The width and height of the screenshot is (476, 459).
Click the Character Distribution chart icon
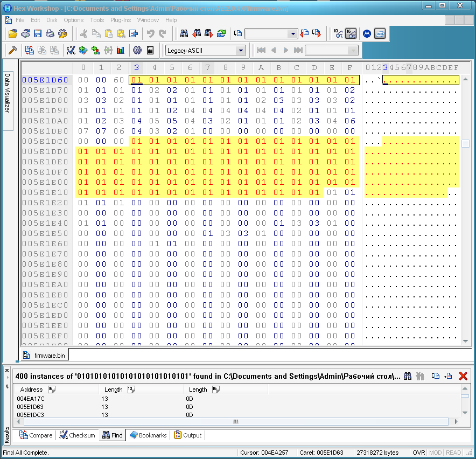tap(121, 50)
